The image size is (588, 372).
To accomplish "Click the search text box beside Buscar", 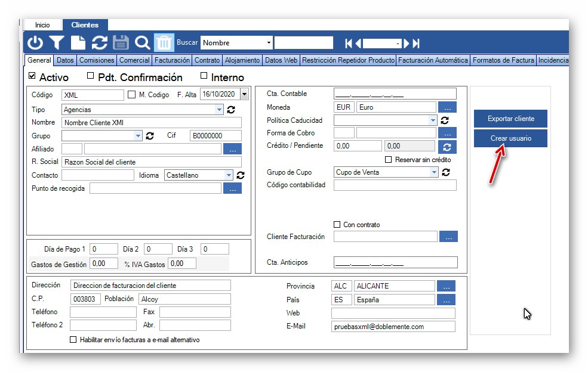I will [x=304, y=43].
